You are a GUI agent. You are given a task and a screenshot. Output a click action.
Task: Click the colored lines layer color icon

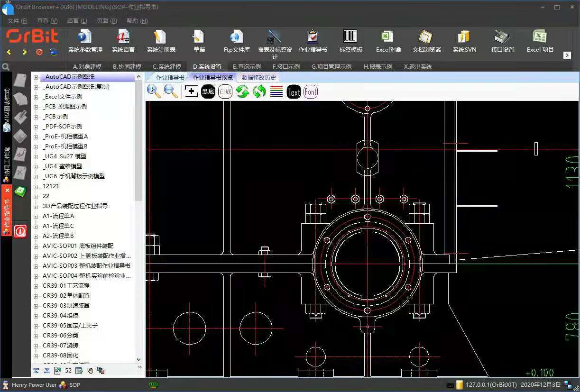(x=276, y=92)
